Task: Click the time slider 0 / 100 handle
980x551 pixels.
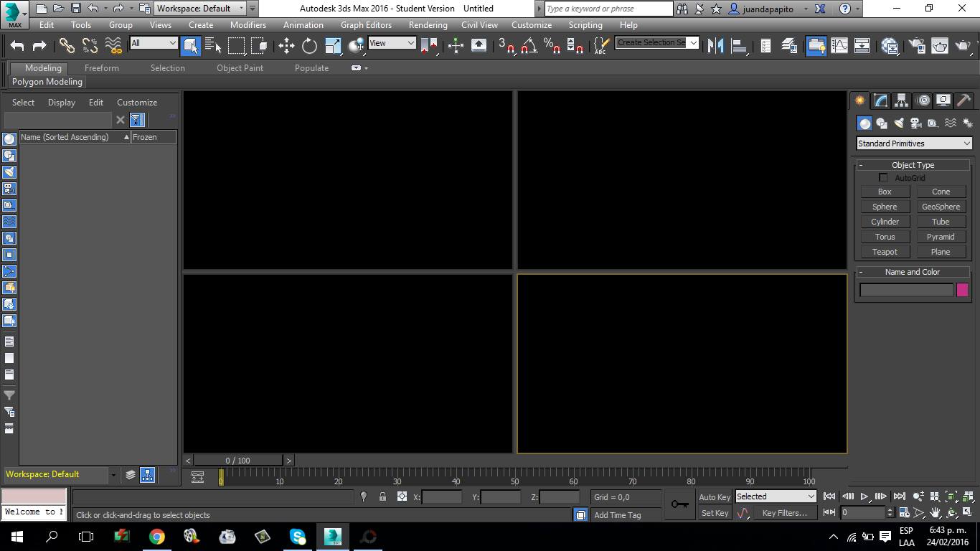Action: [x=237, y=461]
